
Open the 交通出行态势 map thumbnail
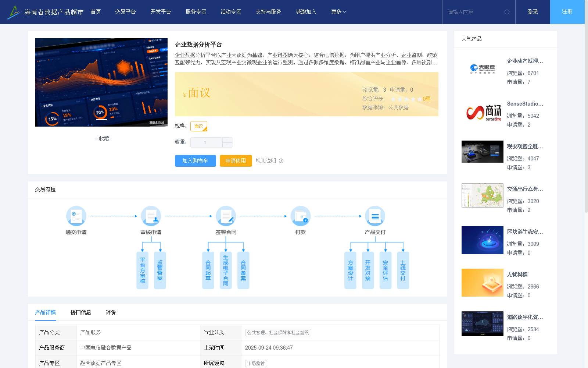[x=483, y=195]
